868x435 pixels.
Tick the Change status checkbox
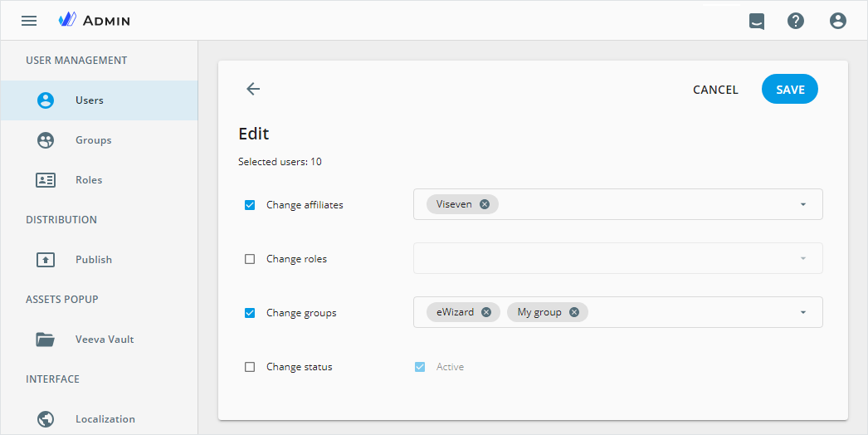250,367
